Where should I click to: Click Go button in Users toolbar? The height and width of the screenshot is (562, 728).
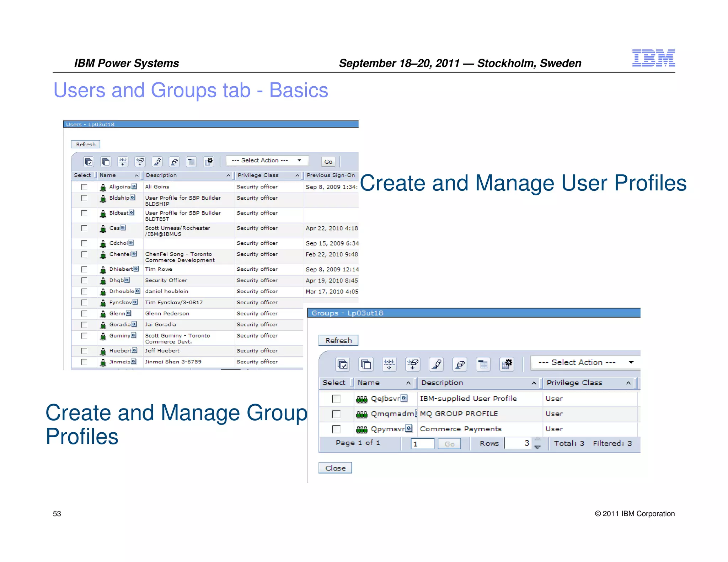pos(328,162)
